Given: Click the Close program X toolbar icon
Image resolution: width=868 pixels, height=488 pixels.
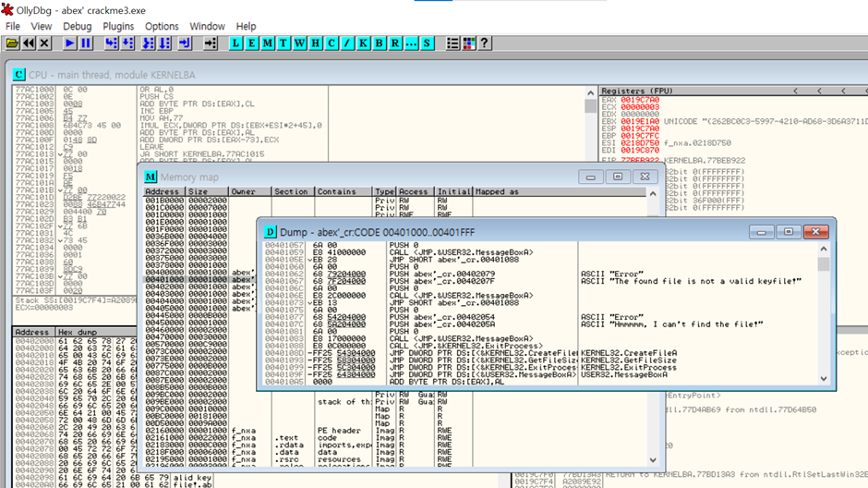Looking at the screenshot, I should pos(45,43).
